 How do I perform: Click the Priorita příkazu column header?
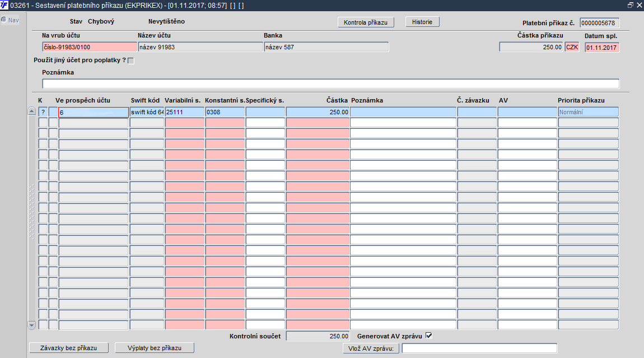[x=581, y=100]
